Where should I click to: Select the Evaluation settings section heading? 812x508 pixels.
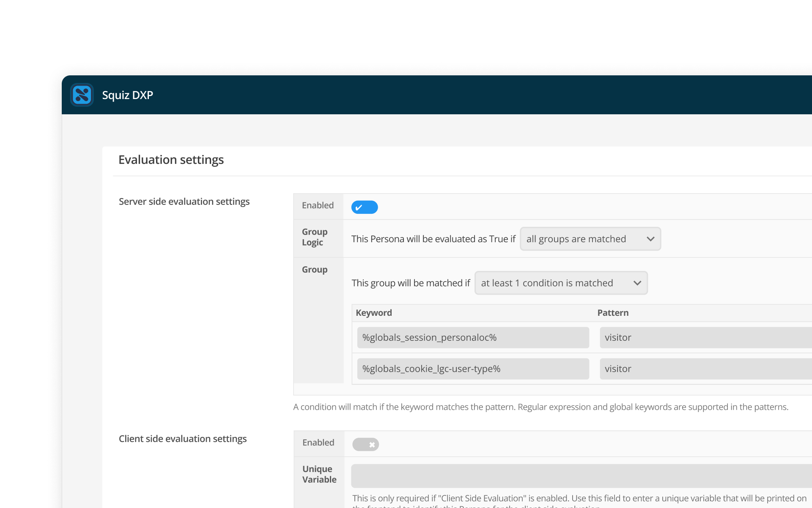(171, 160)
